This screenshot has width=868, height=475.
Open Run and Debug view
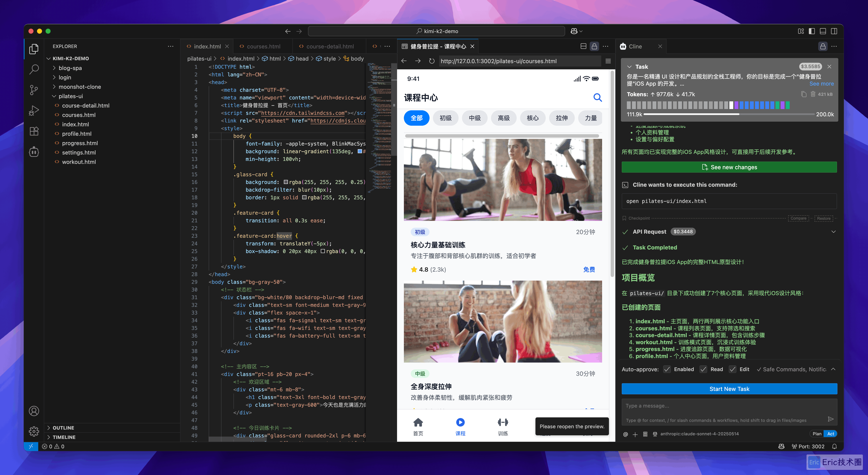tap(34, 110)
